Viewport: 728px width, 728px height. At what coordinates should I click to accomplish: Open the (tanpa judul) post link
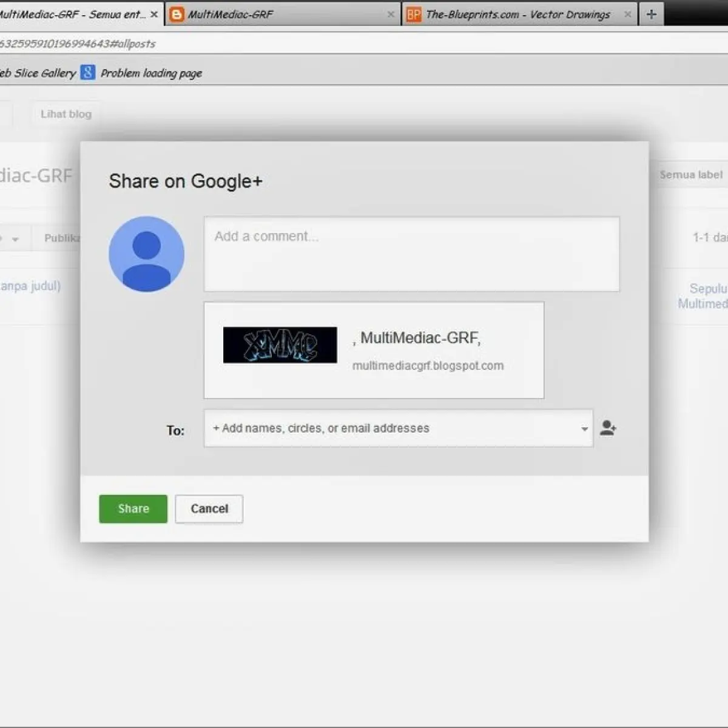coord(30,286)
